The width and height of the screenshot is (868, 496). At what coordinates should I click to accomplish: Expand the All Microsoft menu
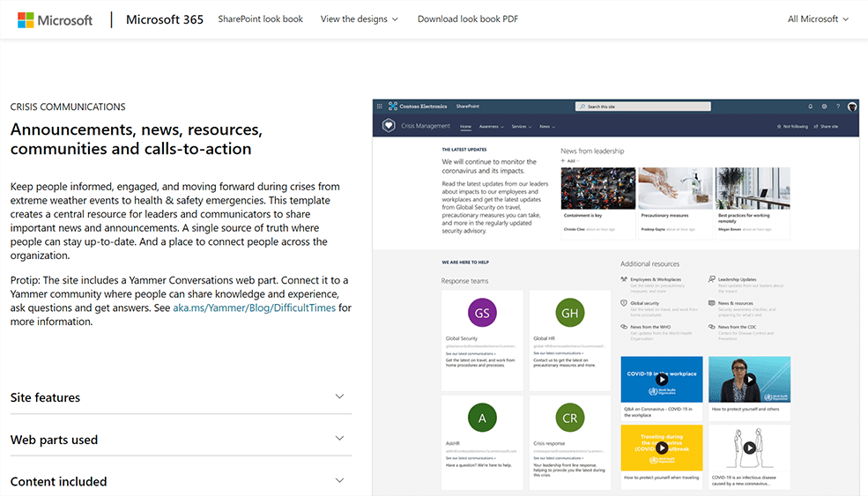(x=818, y=19)
